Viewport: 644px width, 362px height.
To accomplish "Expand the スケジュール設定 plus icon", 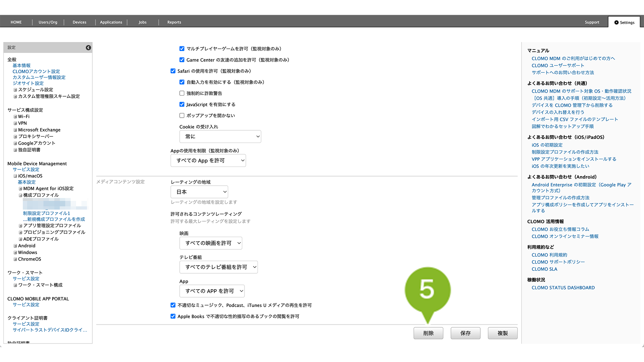I will pyautogui.click(x=15, y=90).
